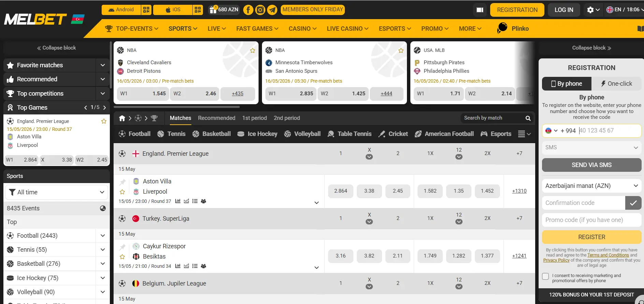Open the Azerbaijani manat currency dropdown
The height and width of the screenshot is (304, 644).
pos(591,186)
